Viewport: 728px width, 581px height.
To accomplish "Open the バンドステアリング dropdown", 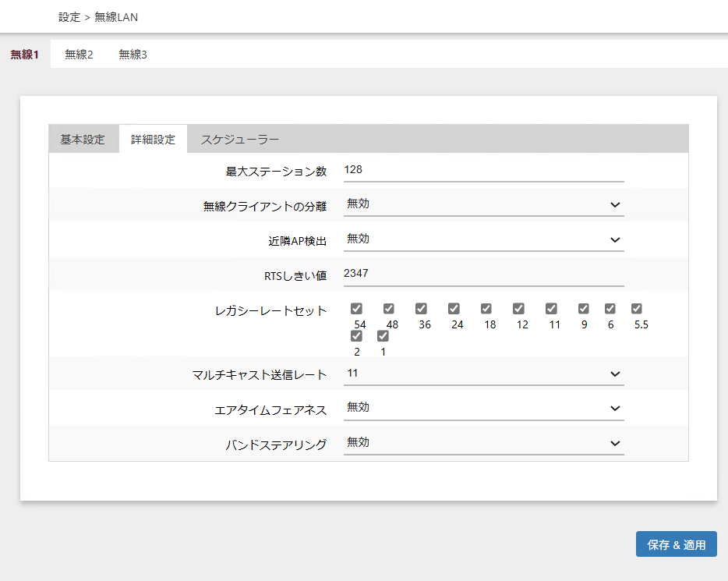I will coord(483,443).
